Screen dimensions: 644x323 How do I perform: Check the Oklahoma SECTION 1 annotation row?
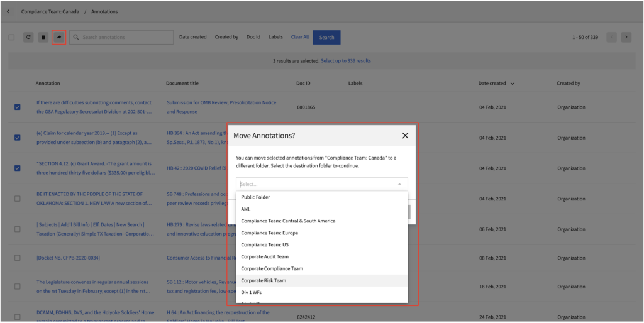click(17, 199)
